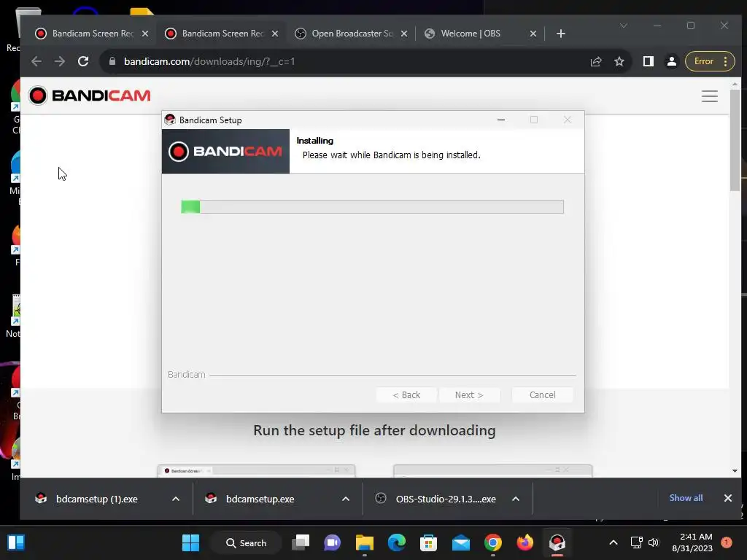Click Show all downloads

pyautogui.click(x=686, y=498)
